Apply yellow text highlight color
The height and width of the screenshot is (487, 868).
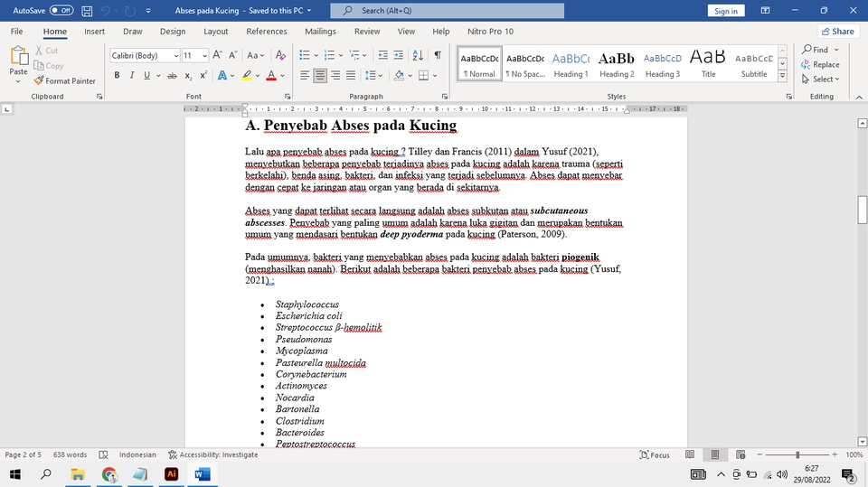(247, 75)
